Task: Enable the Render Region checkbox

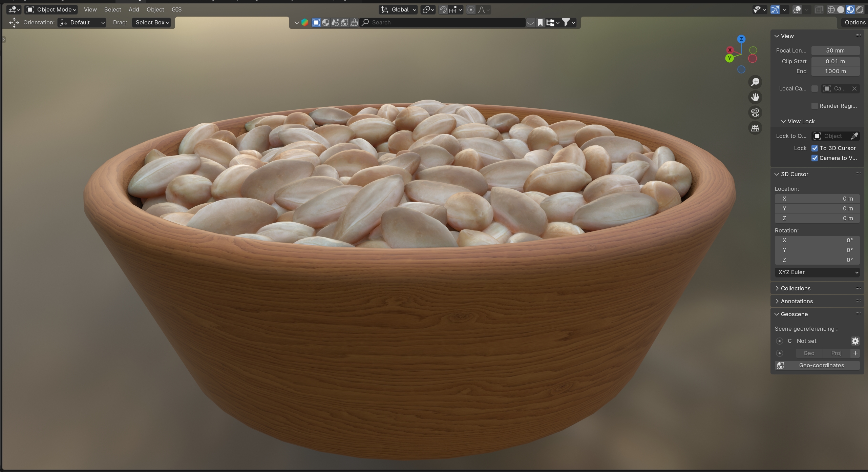Action: [814, 106]
